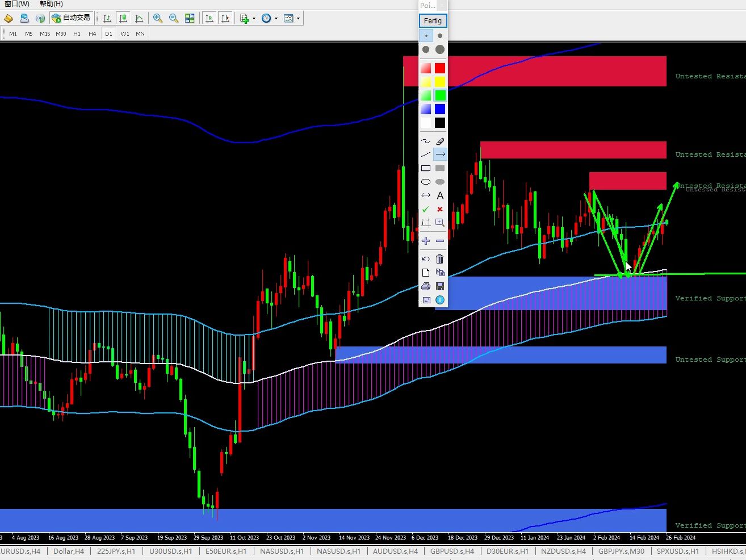The image size is (746, 560).
Task: Toggle auto-scroll chart to latest bar
Action: (x=209, y=18)
